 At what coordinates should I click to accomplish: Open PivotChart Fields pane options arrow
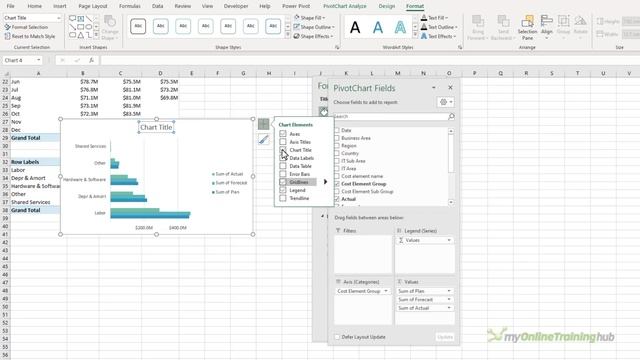433,87
